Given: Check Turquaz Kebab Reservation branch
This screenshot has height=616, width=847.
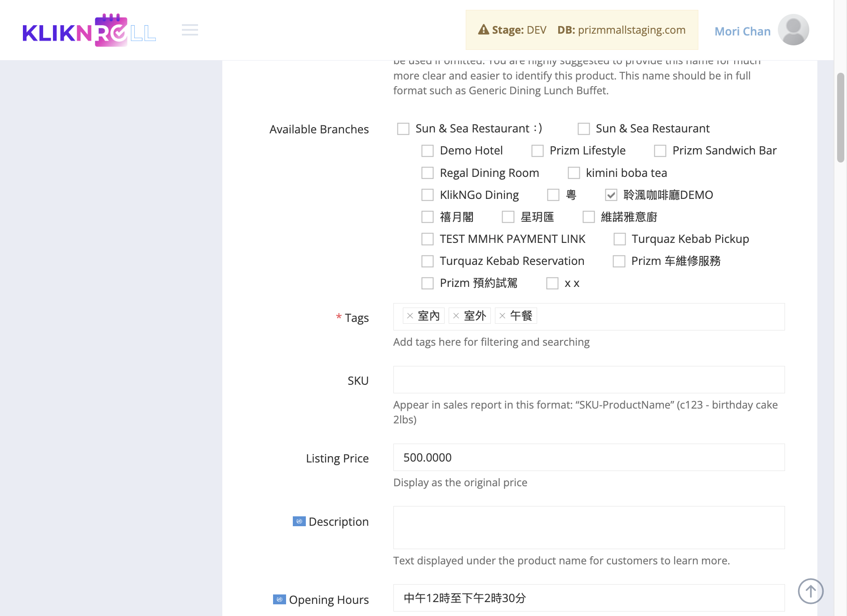Looking at the screenshot, I should [x=428, y=261].
